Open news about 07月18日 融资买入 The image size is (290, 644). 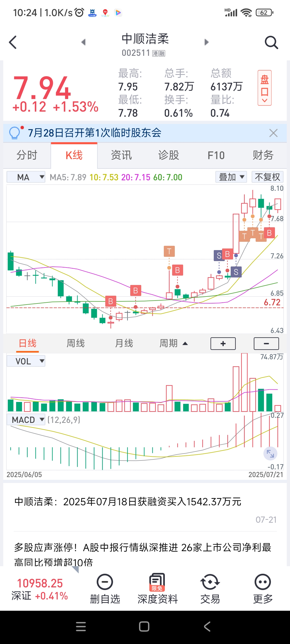(x=145, y=508)
